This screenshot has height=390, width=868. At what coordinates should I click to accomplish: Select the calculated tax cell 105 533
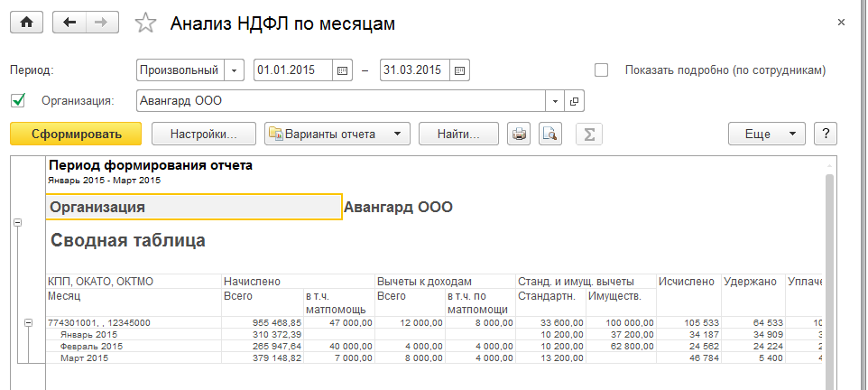[x=689, y=322]
